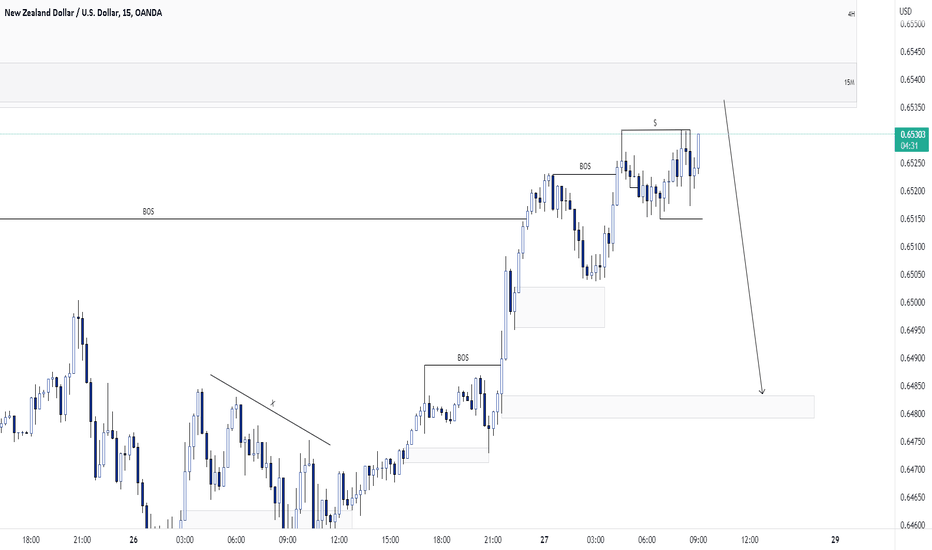Screen dimensions: 932x550
Task: Click the 0.65000 price level on axis
Action: coord(912,302)
